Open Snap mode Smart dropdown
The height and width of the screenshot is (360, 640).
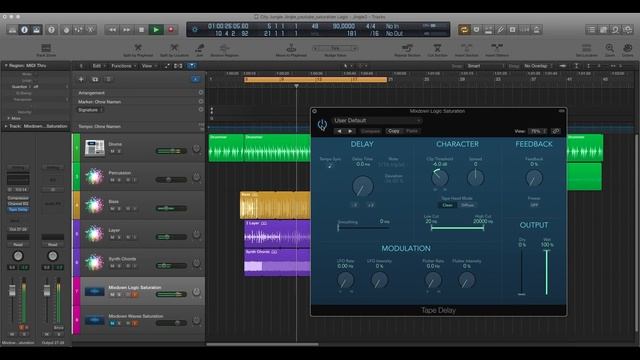(485, 66)
